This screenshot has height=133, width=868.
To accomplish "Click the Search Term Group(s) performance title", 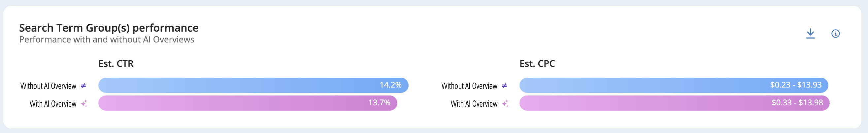I will (x=109, y=28).
